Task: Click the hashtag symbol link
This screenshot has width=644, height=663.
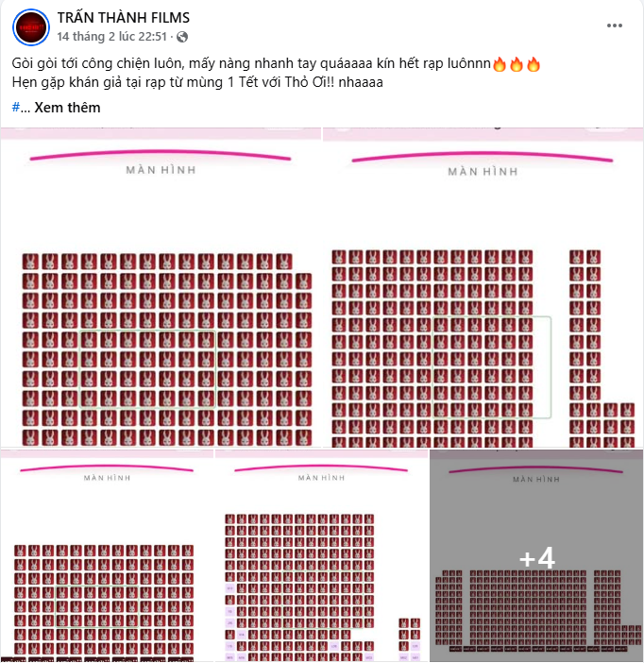Action: pos(16,108)
